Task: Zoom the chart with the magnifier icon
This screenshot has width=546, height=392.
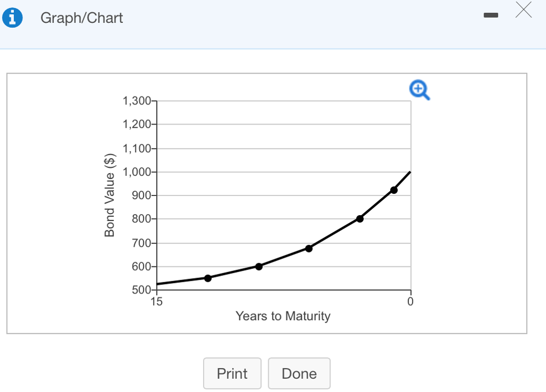Action: [420, 90]
